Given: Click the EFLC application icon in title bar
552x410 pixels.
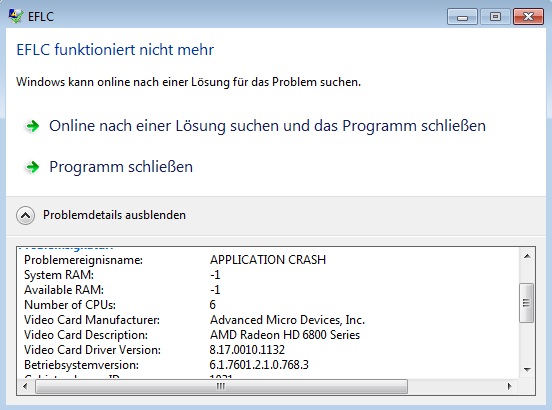Looking at the screenshot, I should click(16, 16).
